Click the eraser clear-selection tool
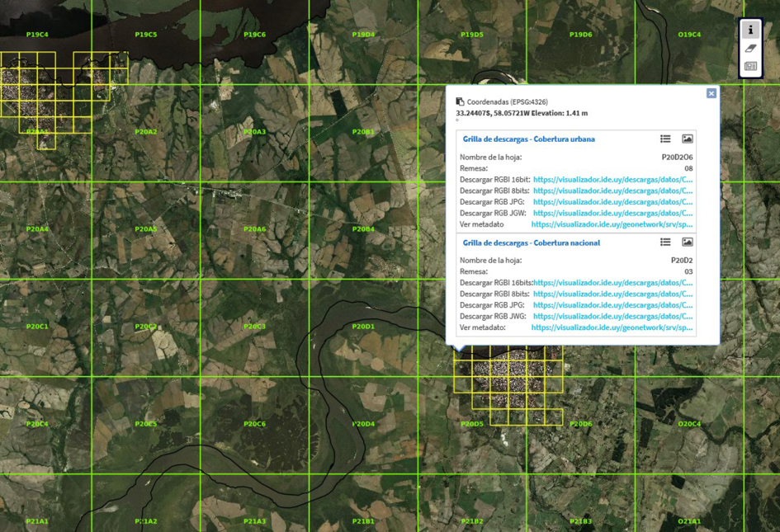This screenshot has width=780, height=532. point(750,49)
